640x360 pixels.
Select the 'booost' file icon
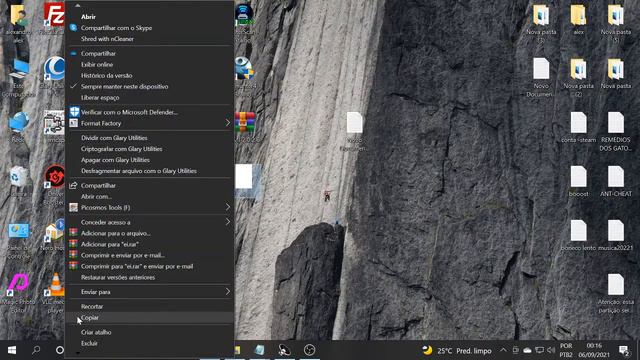click(x=578, y=182)
